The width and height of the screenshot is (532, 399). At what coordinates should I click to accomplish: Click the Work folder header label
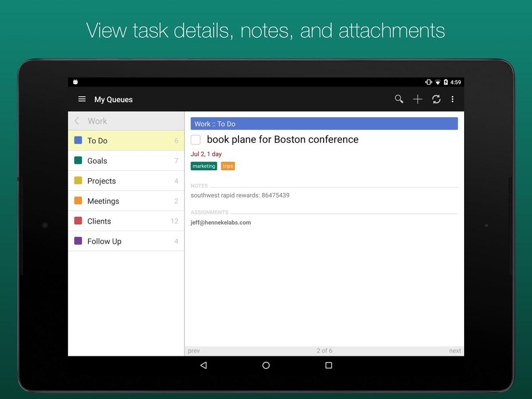tap(98, 121)
